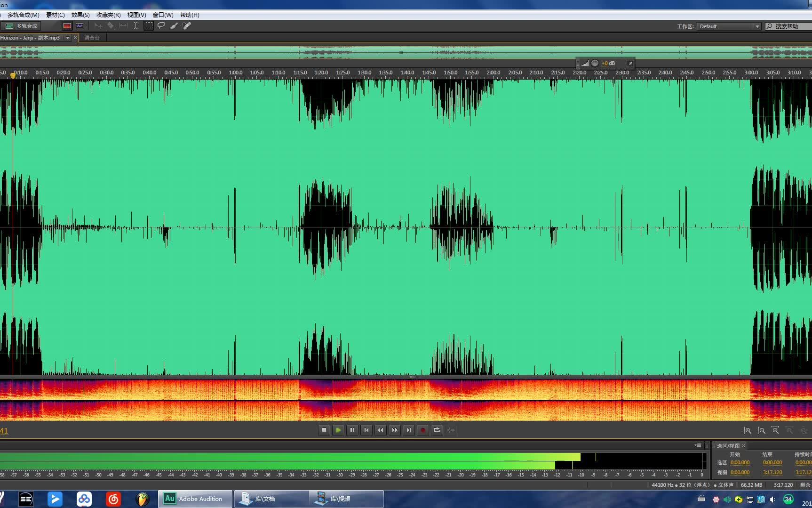Select the Spot Healing Brush tool

187,26
